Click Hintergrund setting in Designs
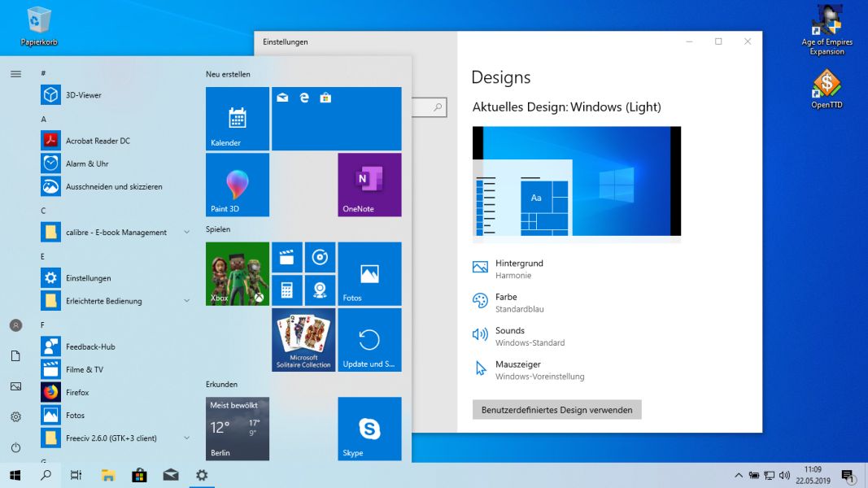Screen dimensions: 868x488 [x=508, y=269]
